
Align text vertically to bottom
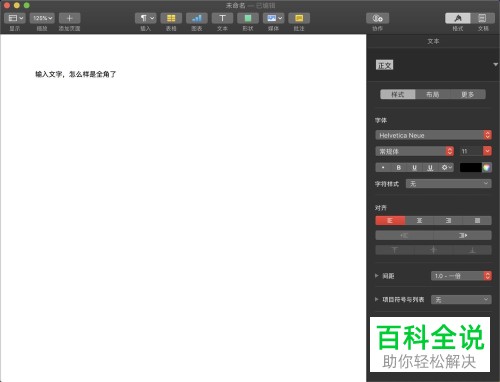(472, 250)
